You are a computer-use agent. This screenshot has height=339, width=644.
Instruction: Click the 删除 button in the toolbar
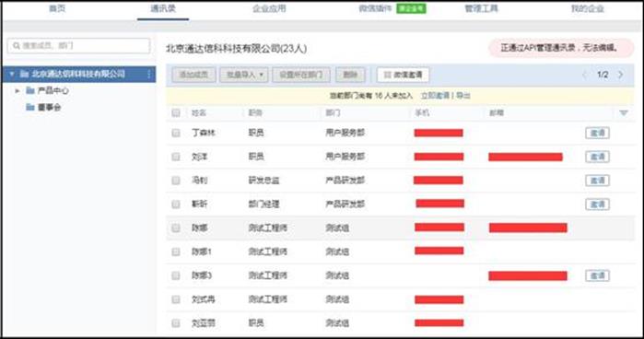[x=350, y=75]
